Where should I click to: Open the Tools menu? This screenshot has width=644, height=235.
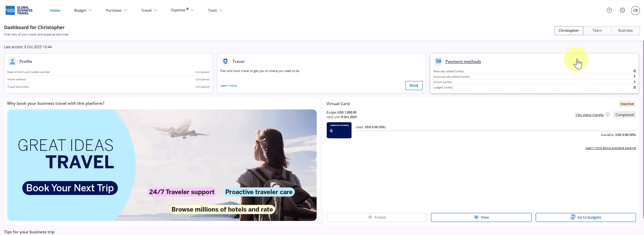(215, 10)
